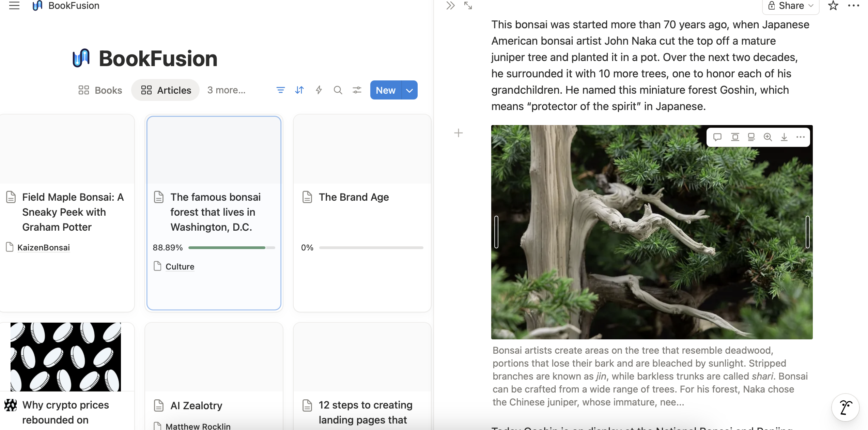Viewport: 868px width, 430px height.
Task: Open more options for the image
Action: [x=801, y=137]
